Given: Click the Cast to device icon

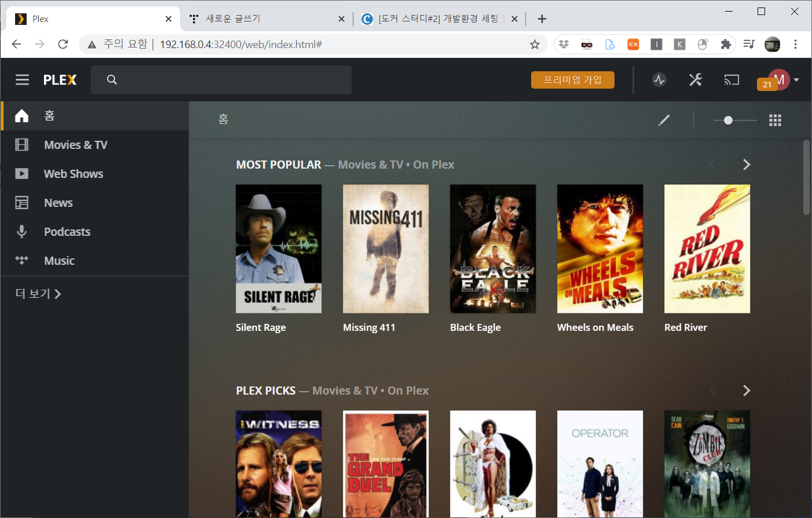Looking at the screenshot, I should pyautogui.click(x=731, y=80).
